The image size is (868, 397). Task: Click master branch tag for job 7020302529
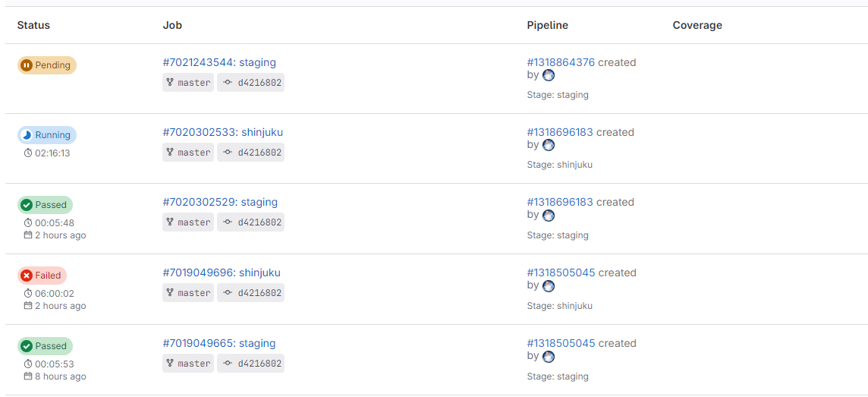[x=188, y=222]
